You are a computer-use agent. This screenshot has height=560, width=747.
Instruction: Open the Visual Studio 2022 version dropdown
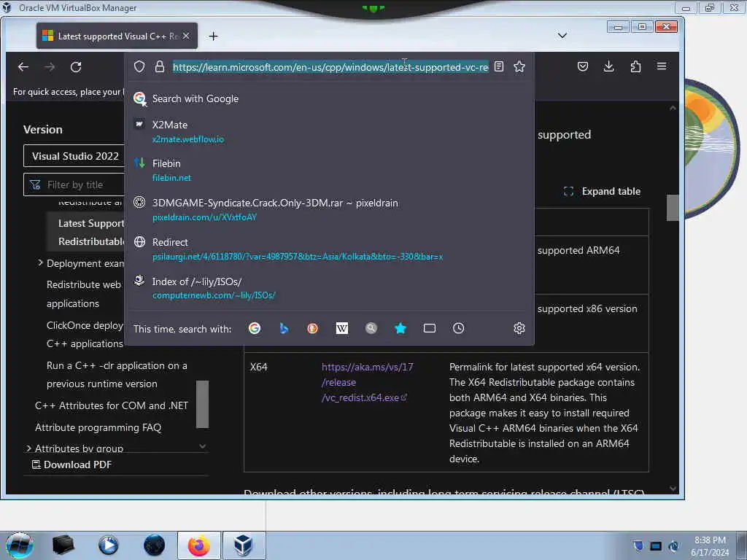pos(74,156)
